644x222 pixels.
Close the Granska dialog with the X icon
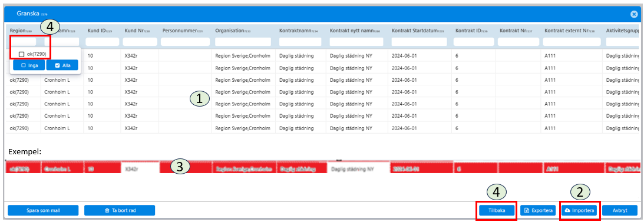[x=634, y=14]
